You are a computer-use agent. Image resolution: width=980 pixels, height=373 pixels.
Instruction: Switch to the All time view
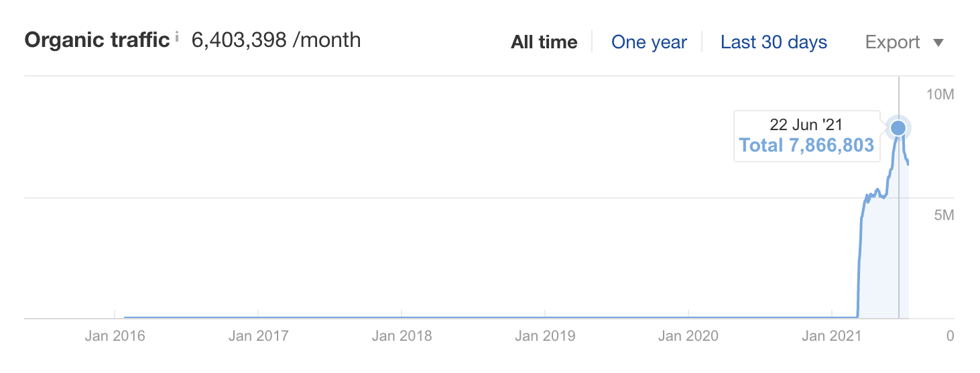click(x=544, y=42)
